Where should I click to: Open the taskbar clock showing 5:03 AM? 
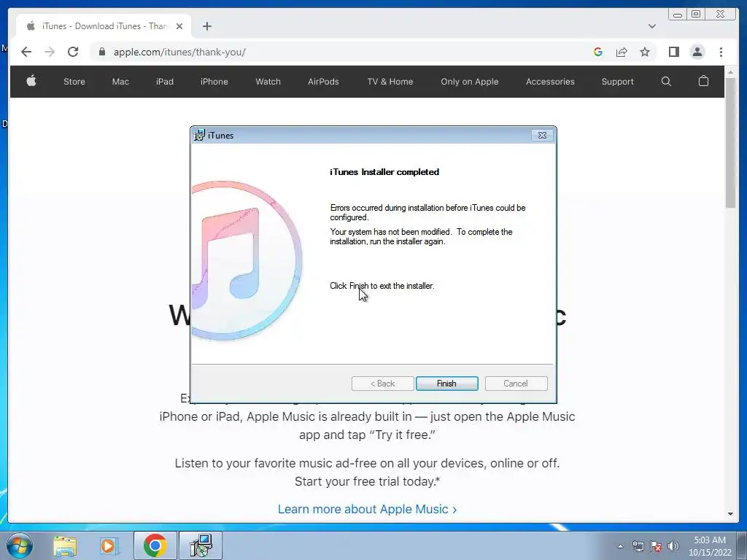(710, 546)
